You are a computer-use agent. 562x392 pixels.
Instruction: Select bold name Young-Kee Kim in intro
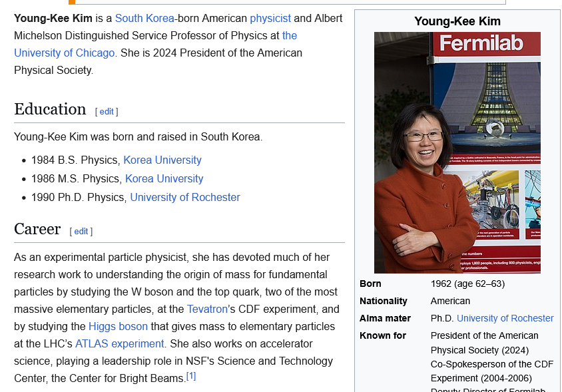[x=53, y=18]
